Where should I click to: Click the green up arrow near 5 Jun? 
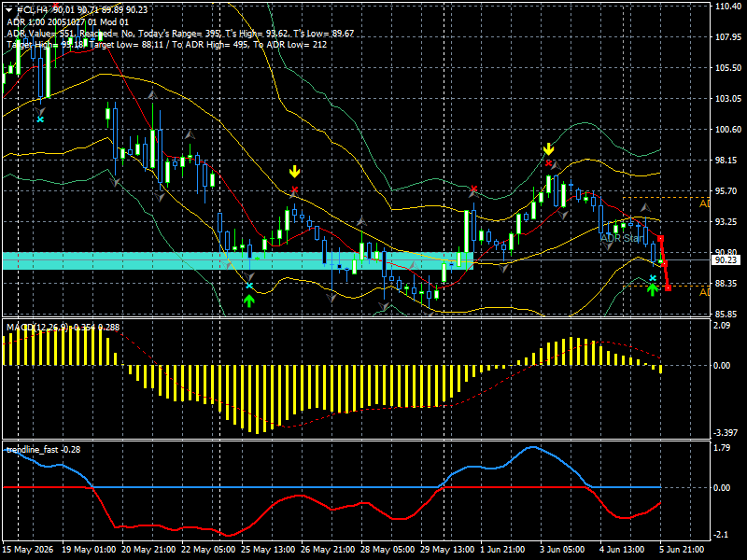pos(652,289)
